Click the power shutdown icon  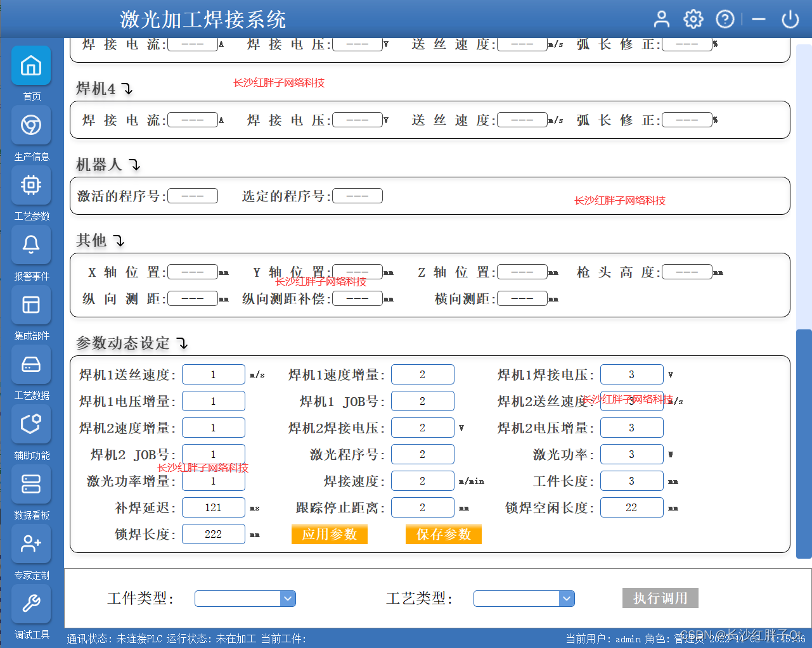[790, 19]
